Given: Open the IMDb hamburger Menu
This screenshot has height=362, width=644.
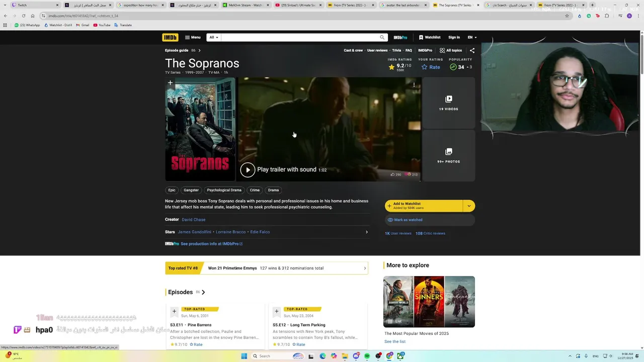Looking at the screenshot, I should 193,37.
